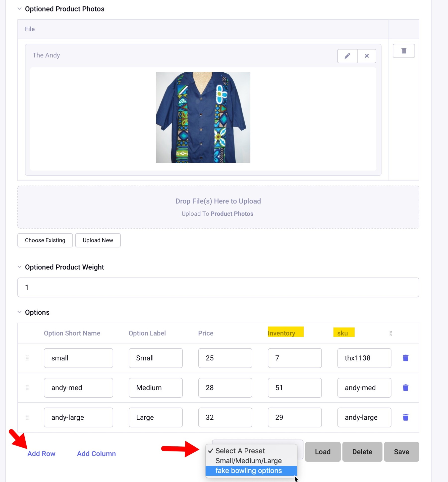Image resolution: width=448 pixels, height=482 pixels.
Task: Delete the andy-med option row
Action: tap(405, 387)
